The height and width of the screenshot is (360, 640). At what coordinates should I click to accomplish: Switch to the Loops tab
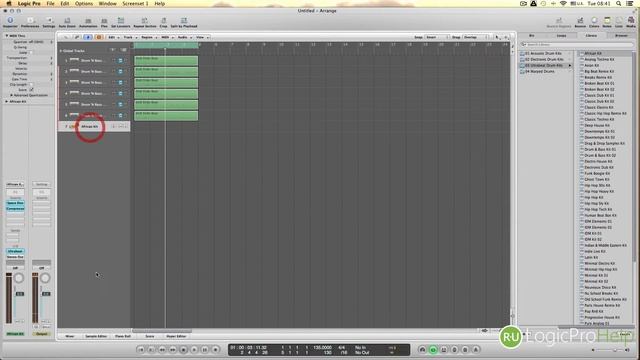click(562, 36)
